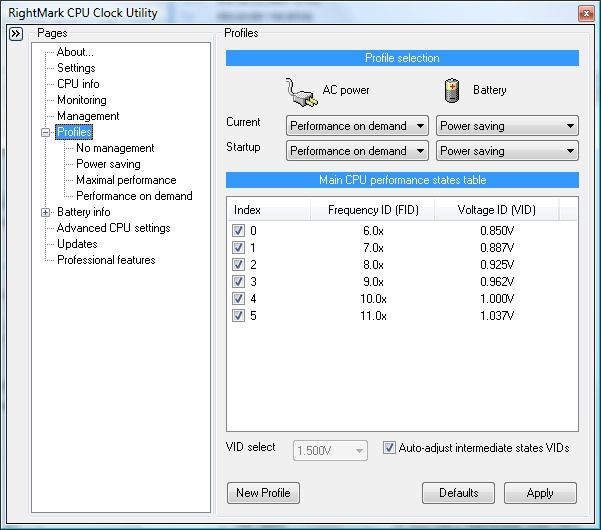Click the 0.925V voltage value

497,265
